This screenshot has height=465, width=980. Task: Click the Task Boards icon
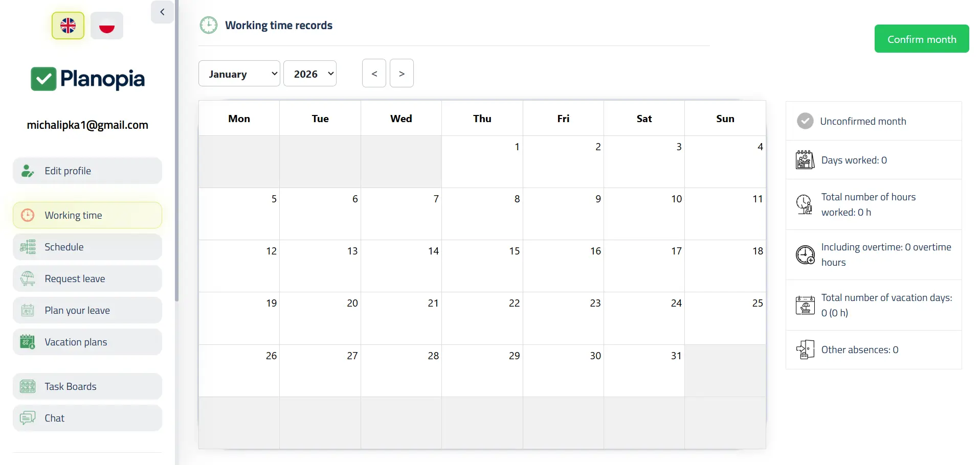click(28, 386)
